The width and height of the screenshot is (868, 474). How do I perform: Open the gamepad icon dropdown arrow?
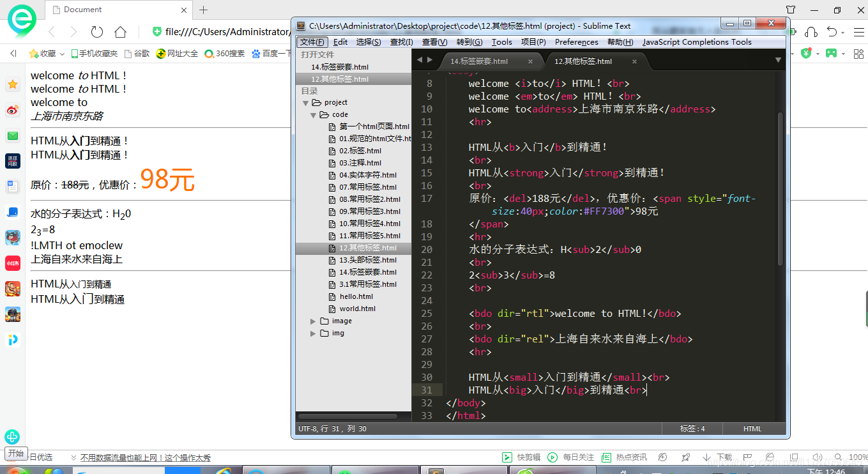click(x=842, y=54)
